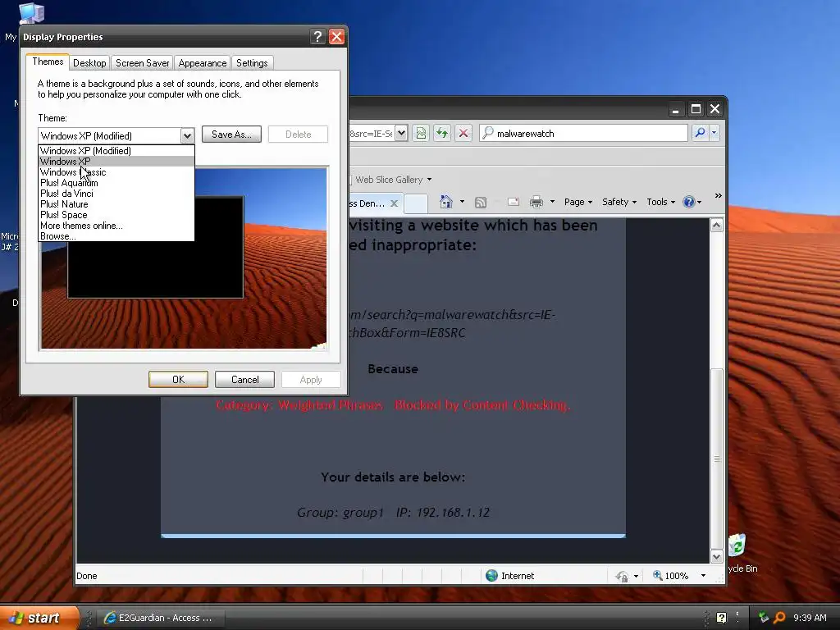Click the Start button

[x=39, y=618]
